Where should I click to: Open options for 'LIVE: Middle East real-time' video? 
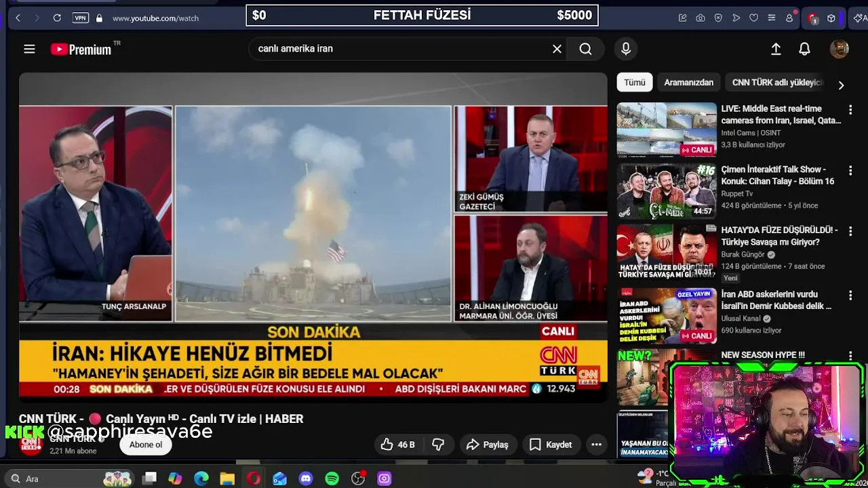coord(850,109)
